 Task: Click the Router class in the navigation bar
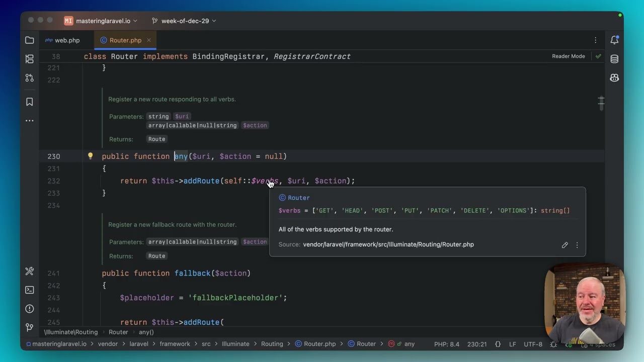pos(362,344)
